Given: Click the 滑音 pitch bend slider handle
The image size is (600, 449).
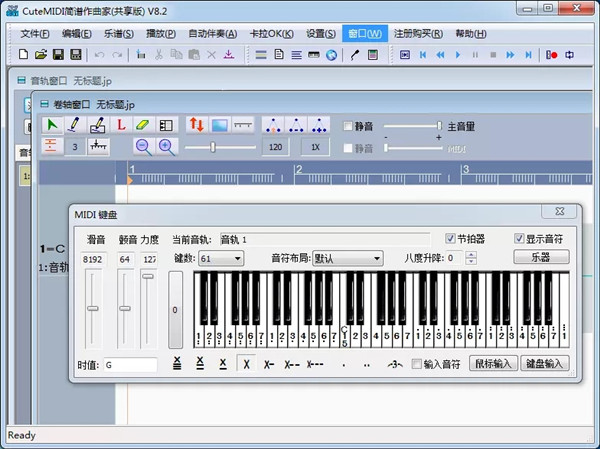Looking at the screenshot, I should click(x=93, y=308).
